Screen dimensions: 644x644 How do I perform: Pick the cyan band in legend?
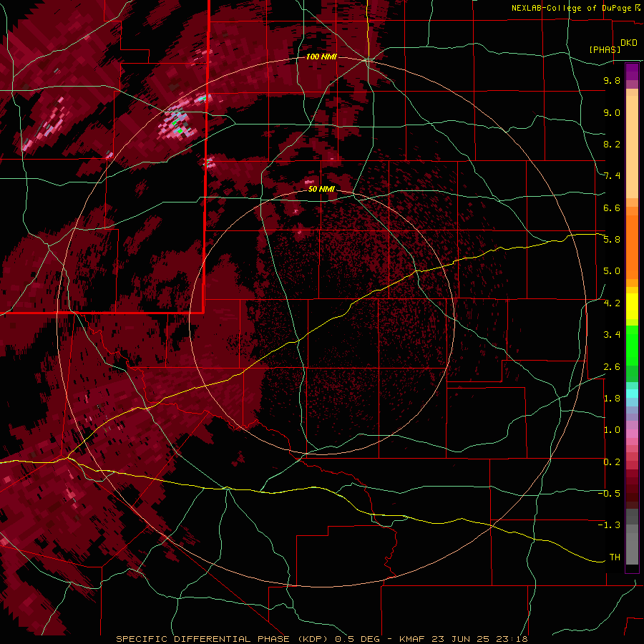click(x=632, y=394)
